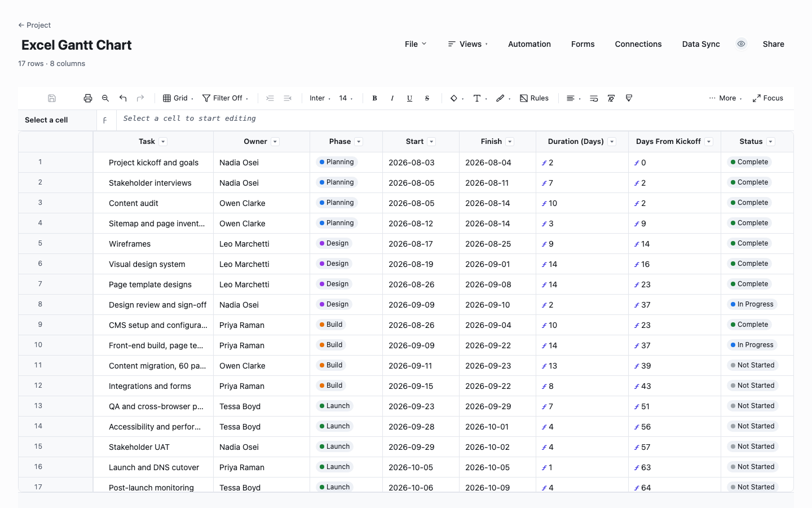The width and height of the screenshot is (812, 508).
Task: Open the File menu
Action: coord(416,44)
